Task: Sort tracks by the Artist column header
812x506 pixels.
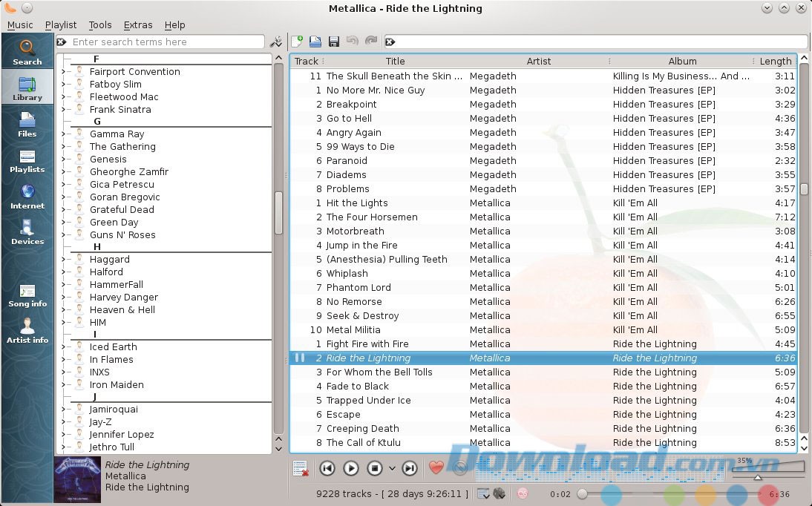Action: pos(538,62)
